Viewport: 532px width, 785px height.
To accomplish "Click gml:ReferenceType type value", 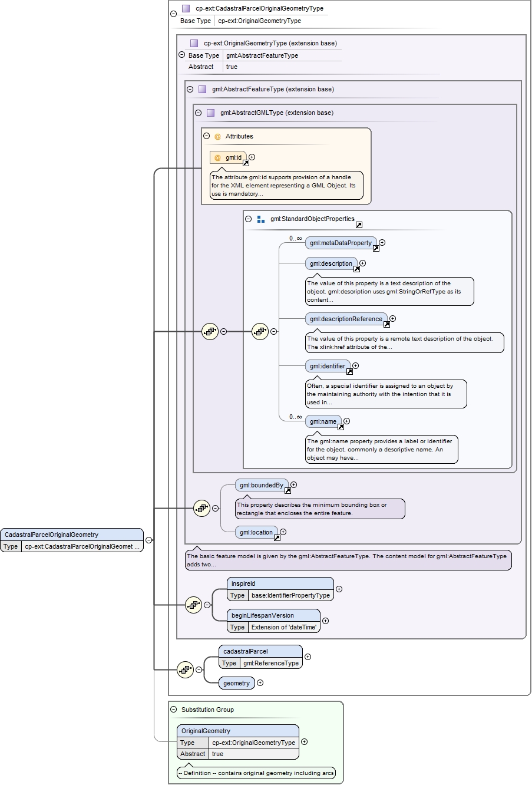I will pyautogui.click(x=271, y=663).
